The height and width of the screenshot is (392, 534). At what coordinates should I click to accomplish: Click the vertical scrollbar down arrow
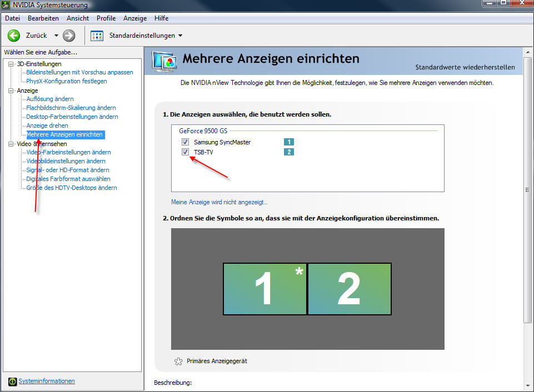(527, 385)
